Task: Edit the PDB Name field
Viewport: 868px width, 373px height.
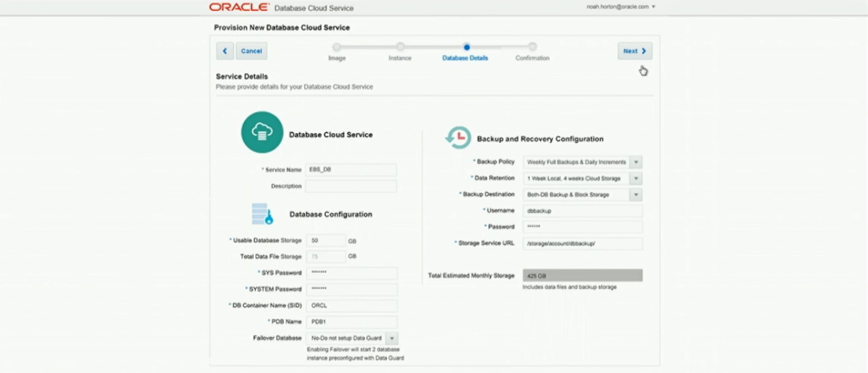Action: coord(351,322)
